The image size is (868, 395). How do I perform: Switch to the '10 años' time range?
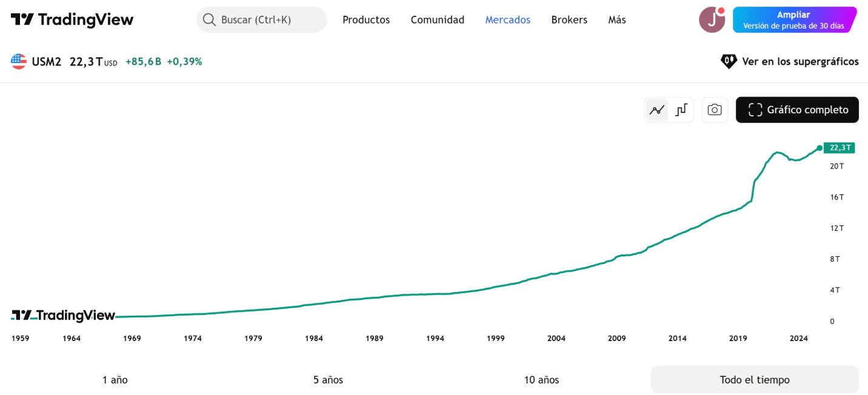point(541,379)
